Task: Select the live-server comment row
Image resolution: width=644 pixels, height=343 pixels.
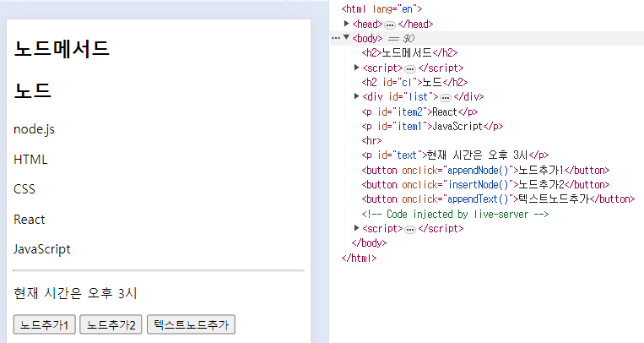Action: coord(455,214)
